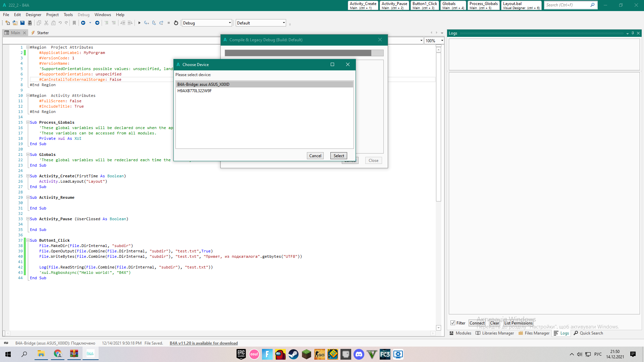Undo the last code edit
Screen dimensions: 644x362
point(60,22)
